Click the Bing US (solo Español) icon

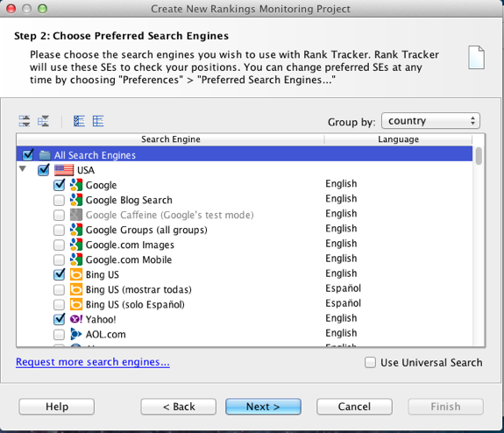(76, 304)
